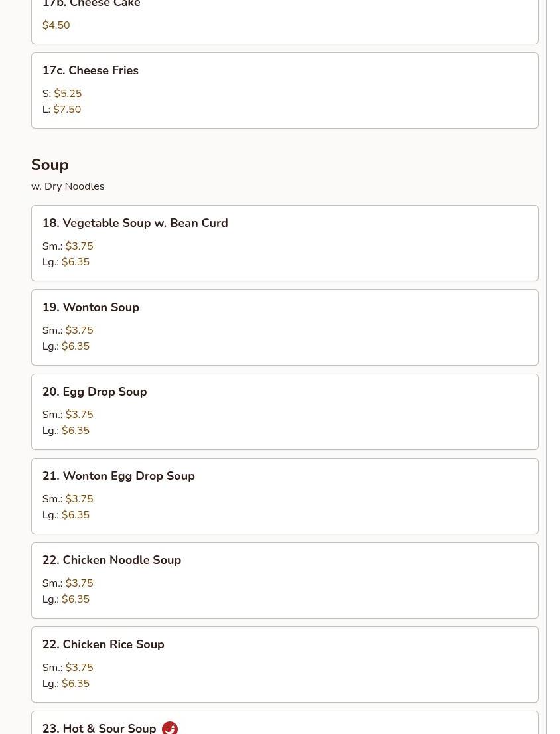Choose the small $3.75 Vegetable Soup price

(79, 246)
